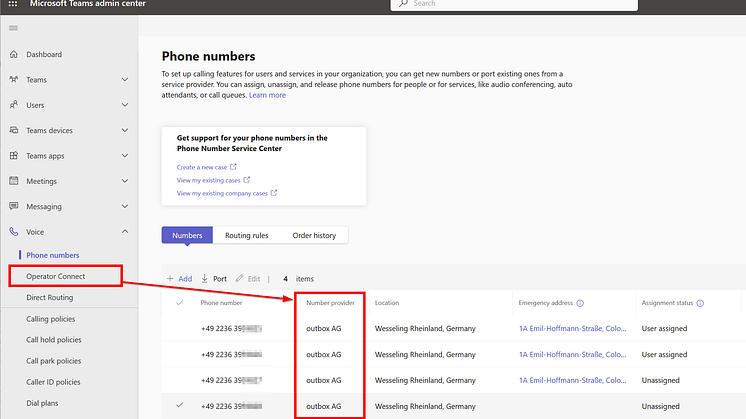Viewport: 746px width, 419px height.
Task: Collapse the navigation hamburger menu
Action: pos(13,28)
